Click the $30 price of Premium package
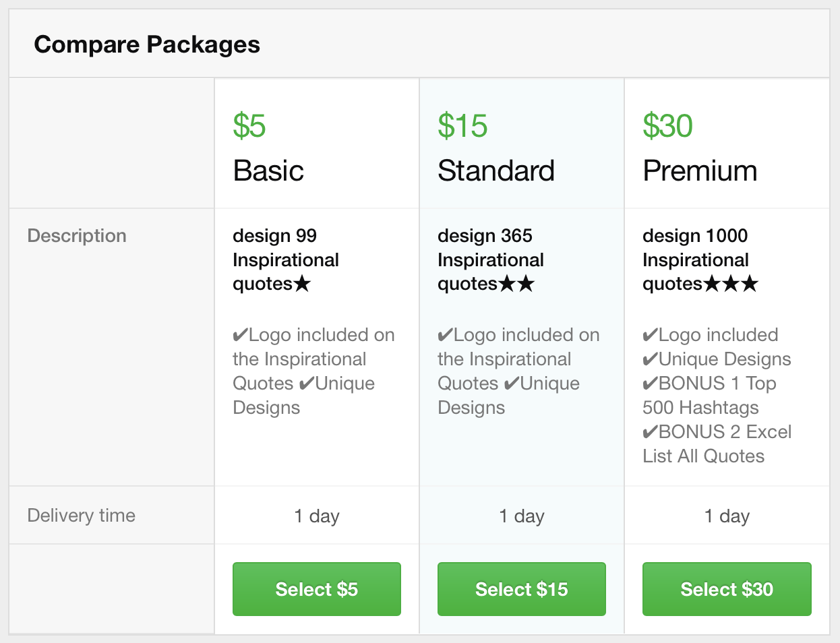 (x=667, y=126)
